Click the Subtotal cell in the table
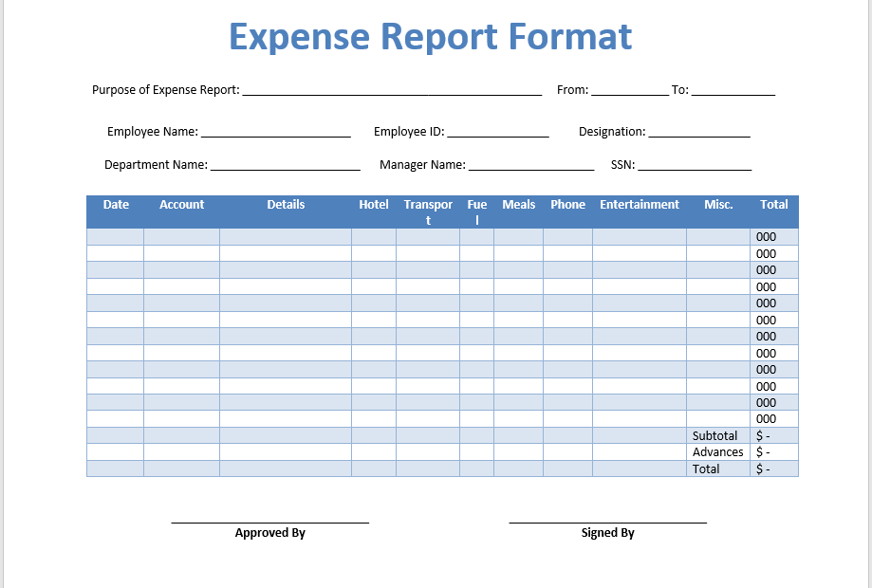 pos(716,435)
